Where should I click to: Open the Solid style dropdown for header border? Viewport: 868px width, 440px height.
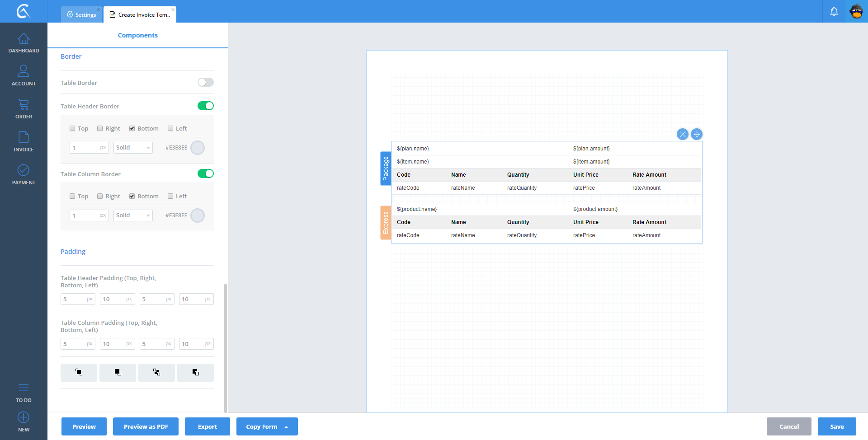coord(133,148)
